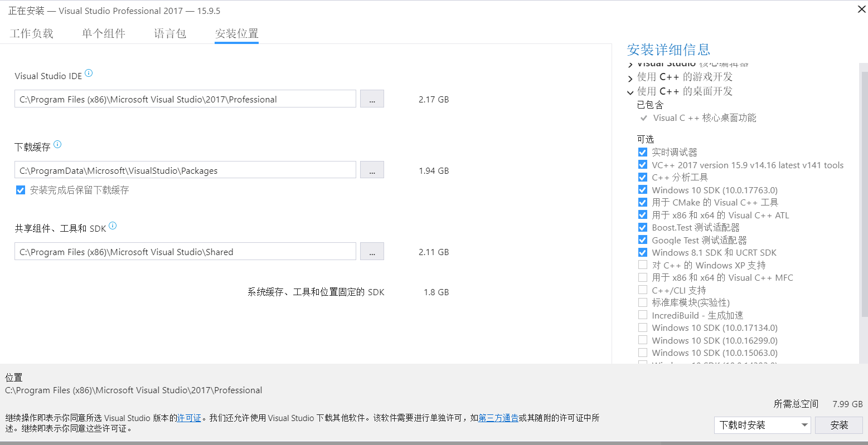Click the 所需总空间 label
This screenshot has width=868, height=445.
point(796,404)
